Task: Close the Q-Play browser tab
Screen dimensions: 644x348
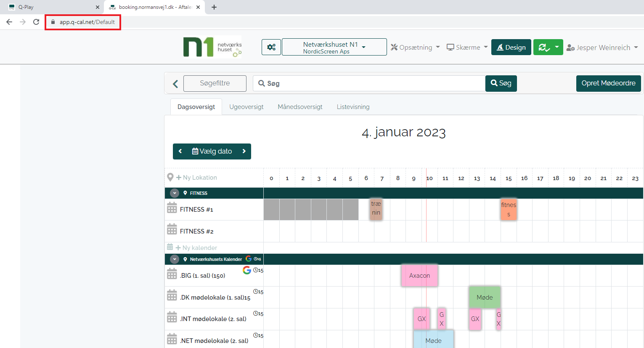Action: pos(98,7)
